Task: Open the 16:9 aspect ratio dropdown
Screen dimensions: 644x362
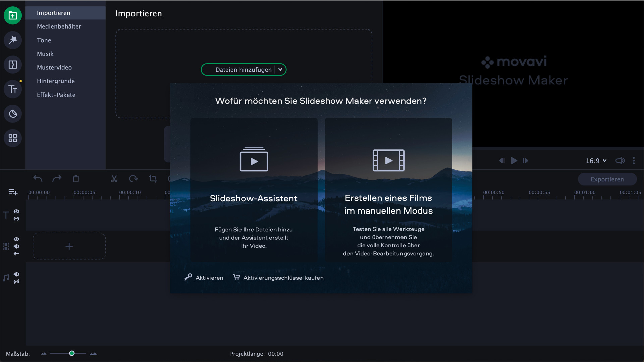Action: pos(596,161)
